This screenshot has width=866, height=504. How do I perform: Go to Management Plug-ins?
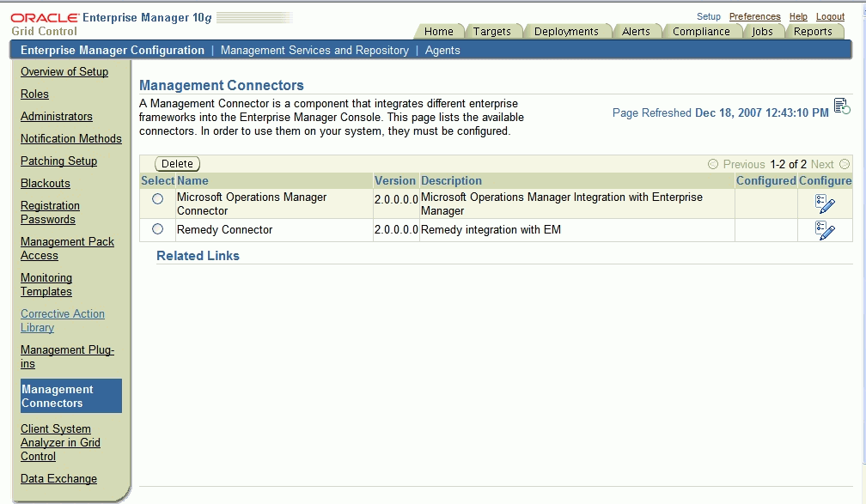point(67,356)
